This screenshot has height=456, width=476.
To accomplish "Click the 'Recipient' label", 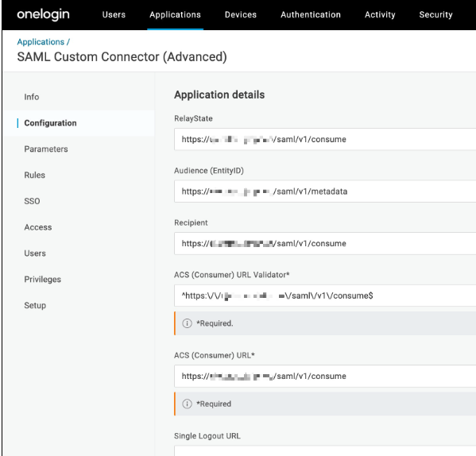I will tap(191, 222).
